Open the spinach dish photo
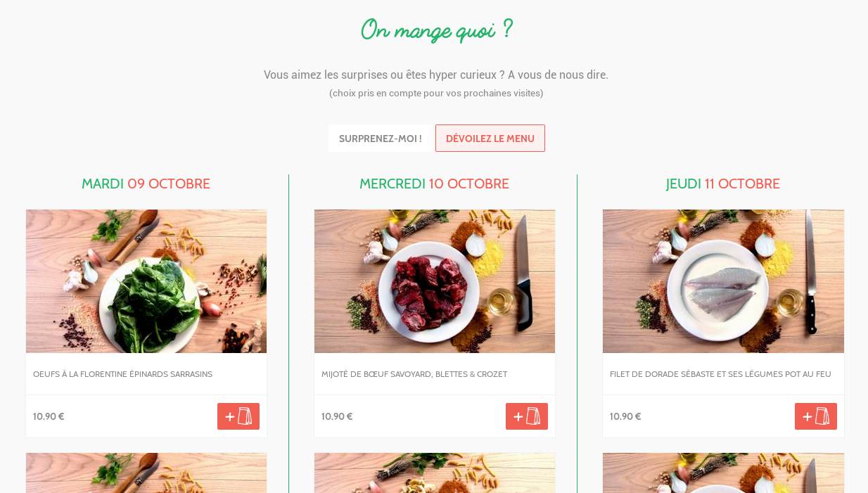This screenshot has width=868, height=493. point(146,281)
